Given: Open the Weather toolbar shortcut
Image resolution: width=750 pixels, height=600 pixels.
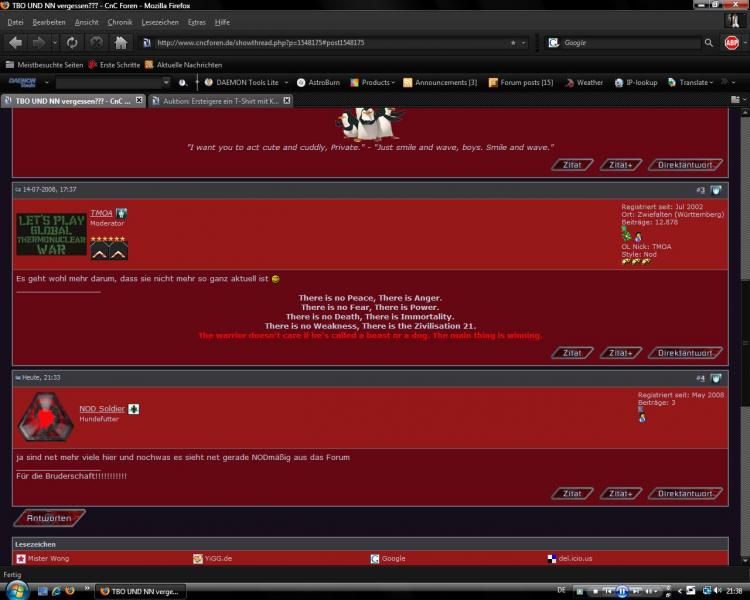Looking at the screenshot, I should point(583,82).
